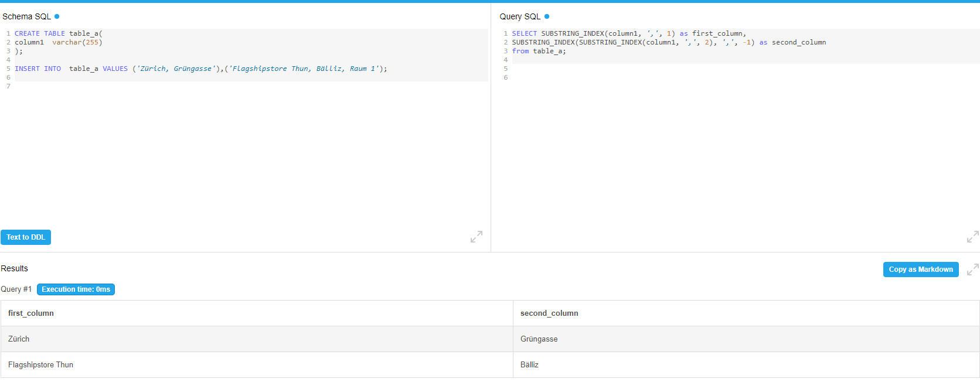The image size is (980, 382).
Task: Expand the Results panel to fullscreen
Action: [x=973, y=270]
